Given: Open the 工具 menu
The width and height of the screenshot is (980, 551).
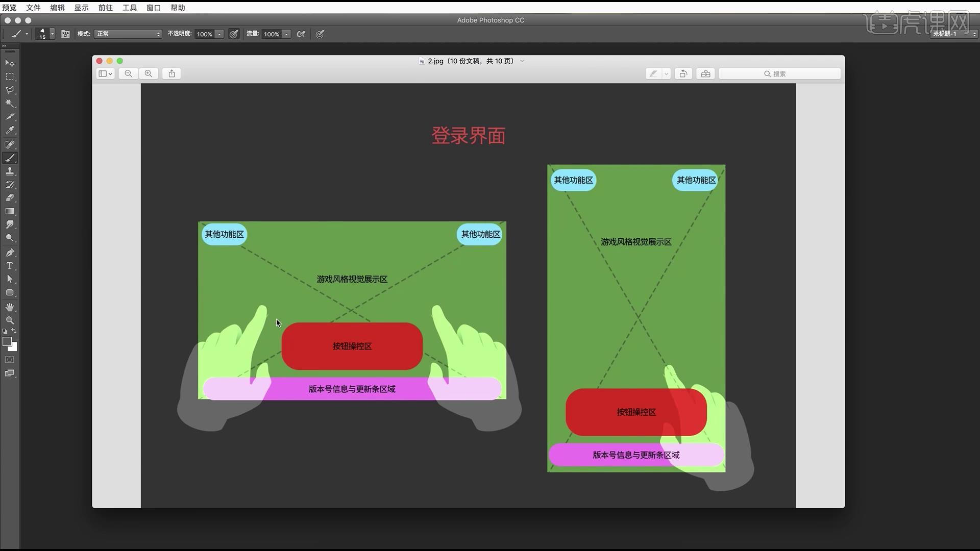Looking at the screenshot, I should [x=129, y=8].
